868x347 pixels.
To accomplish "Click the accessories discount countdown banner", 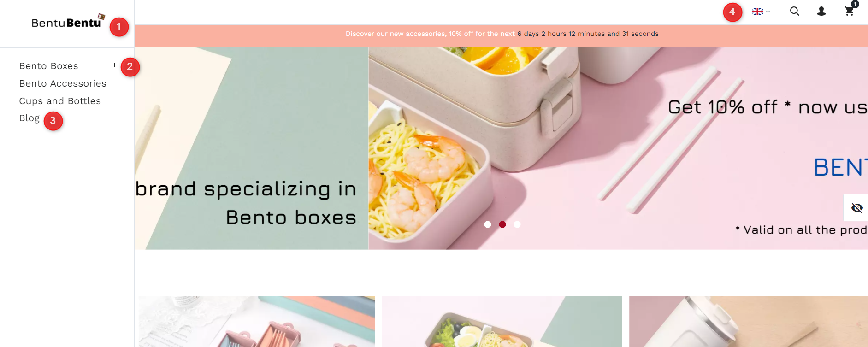I will [x=502, y=34].
